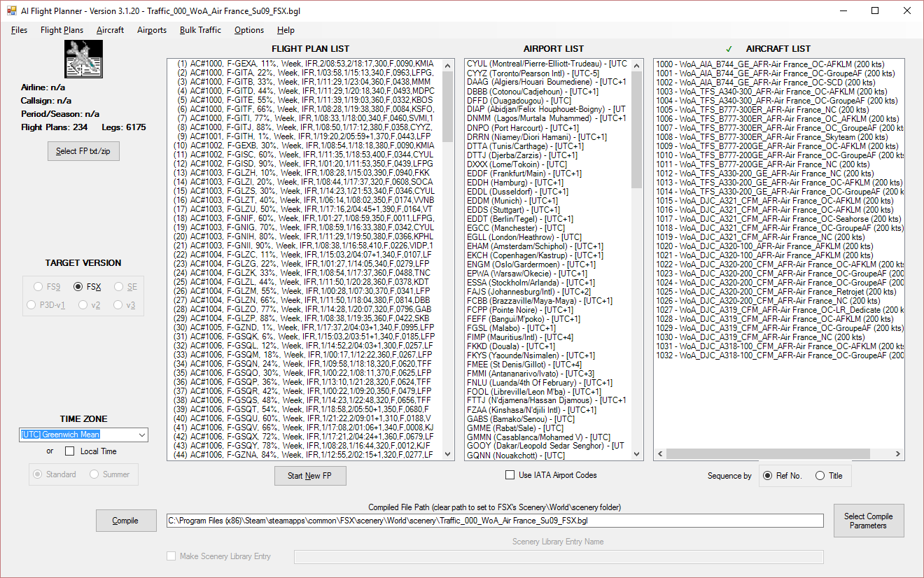
Task: Select aircraft 1012 A330-200 Air France NC
Action: tap(779, 174)
